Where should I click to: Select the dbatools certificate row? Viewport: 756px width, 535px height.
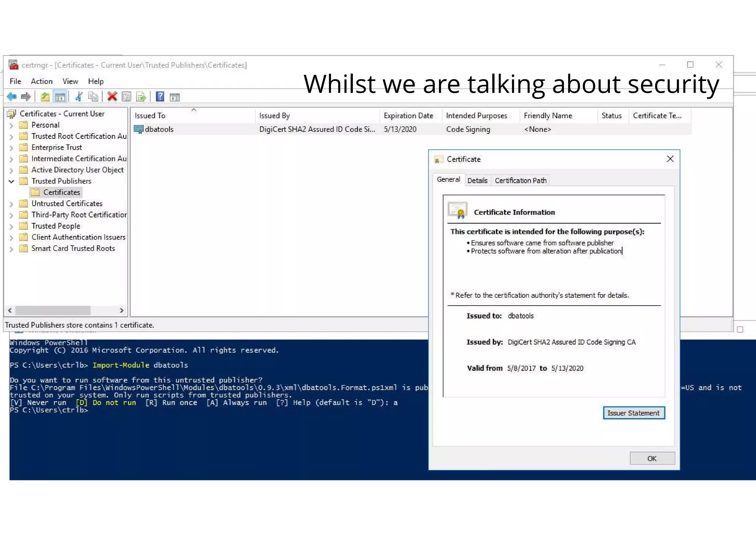(x=159, y=129)
